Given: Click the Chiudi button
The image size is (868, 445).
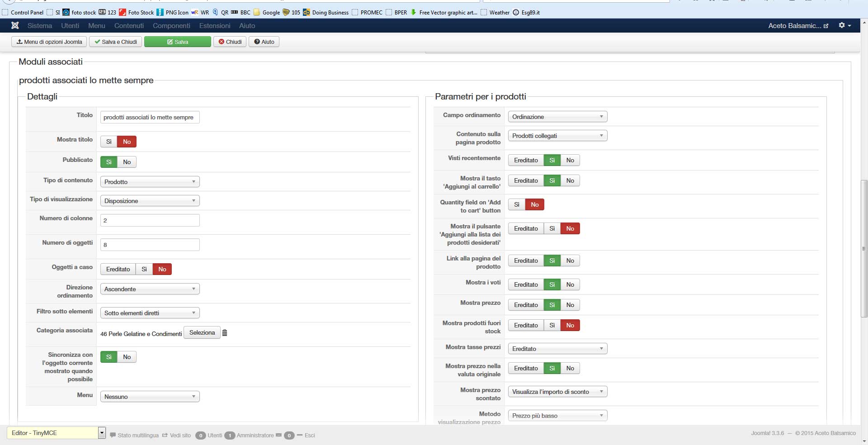Looking at the screenshot, I should click(x=230, y=42).
